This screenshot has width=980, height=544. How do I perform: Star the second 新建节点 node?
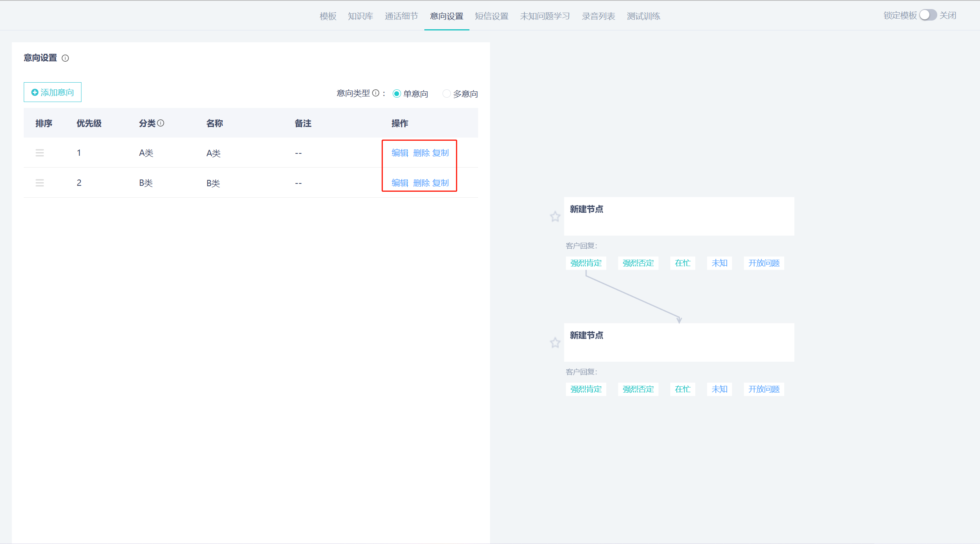tap(555, 342)
